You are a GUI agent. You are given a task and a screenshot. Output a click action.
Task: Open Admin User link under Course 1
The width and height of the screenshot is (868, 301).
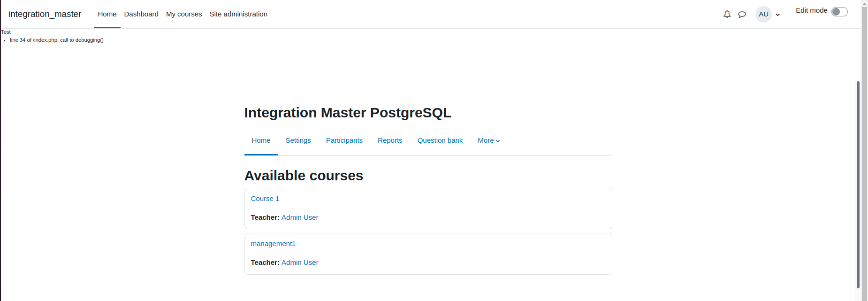[x=300, y=217]
